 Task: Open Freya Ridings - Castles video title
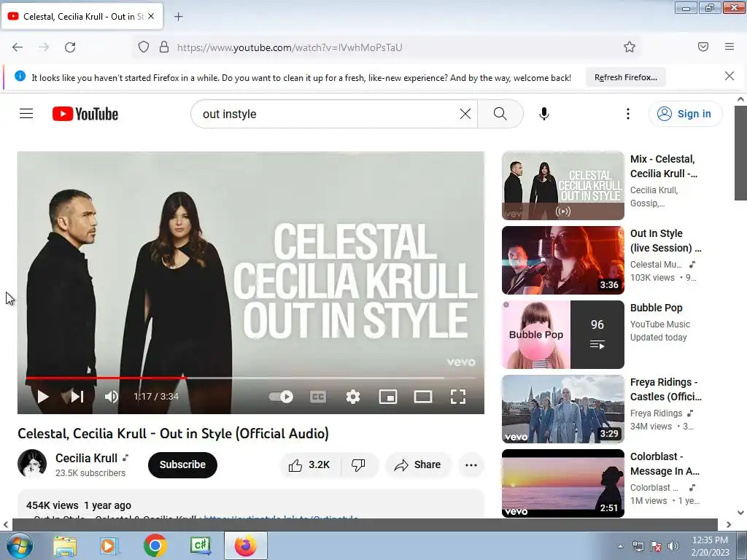coord(665,389)
